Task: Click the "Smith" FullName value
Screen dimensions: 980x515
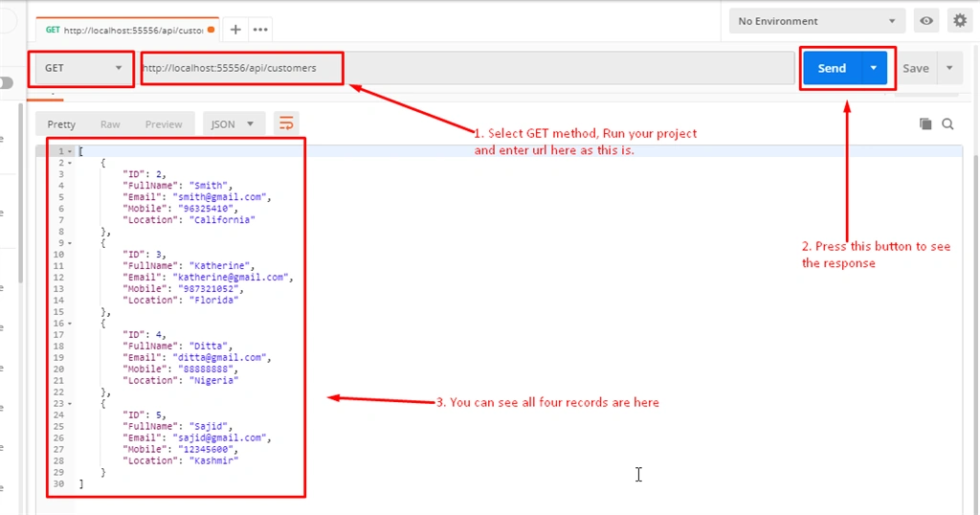Action: pyautogui.click(x=208, y=186)
